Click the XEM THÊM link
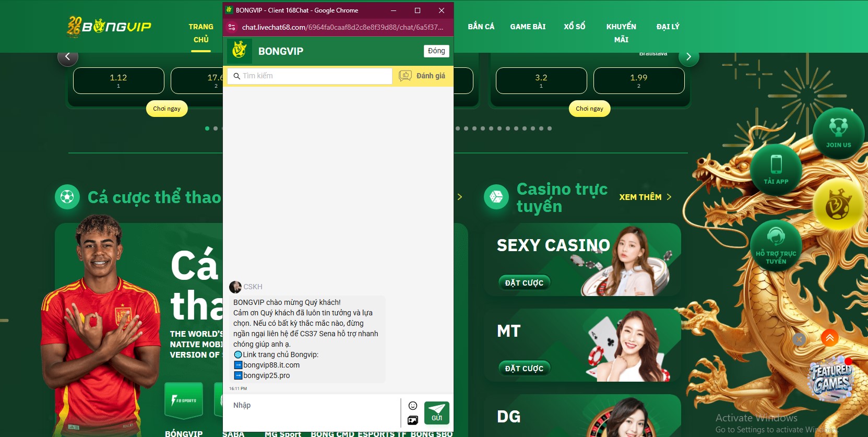Image resolution: width=868 pixels, height=437 pixels. click(640, 197)
